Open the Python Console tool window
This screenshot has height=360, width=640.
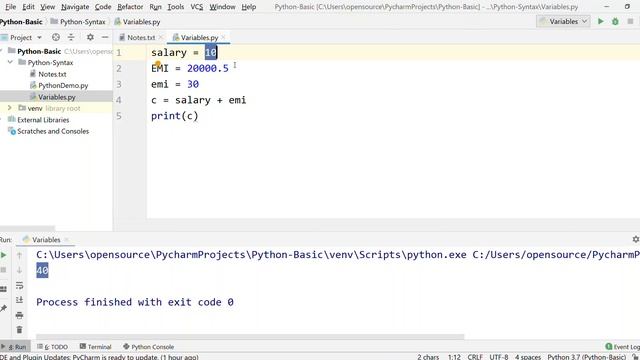(148, 347)
